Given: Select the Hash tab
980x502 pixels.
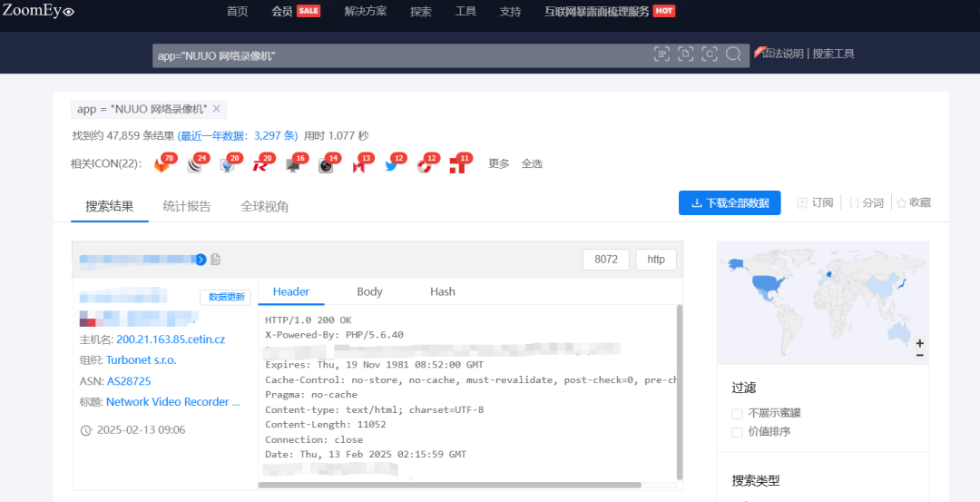Looking at the screenshot, I should click(443, 292).
